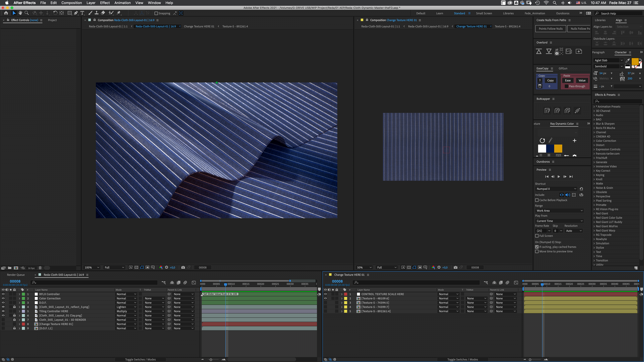
Task: Open the Composition menu
Action: (71, 3)
